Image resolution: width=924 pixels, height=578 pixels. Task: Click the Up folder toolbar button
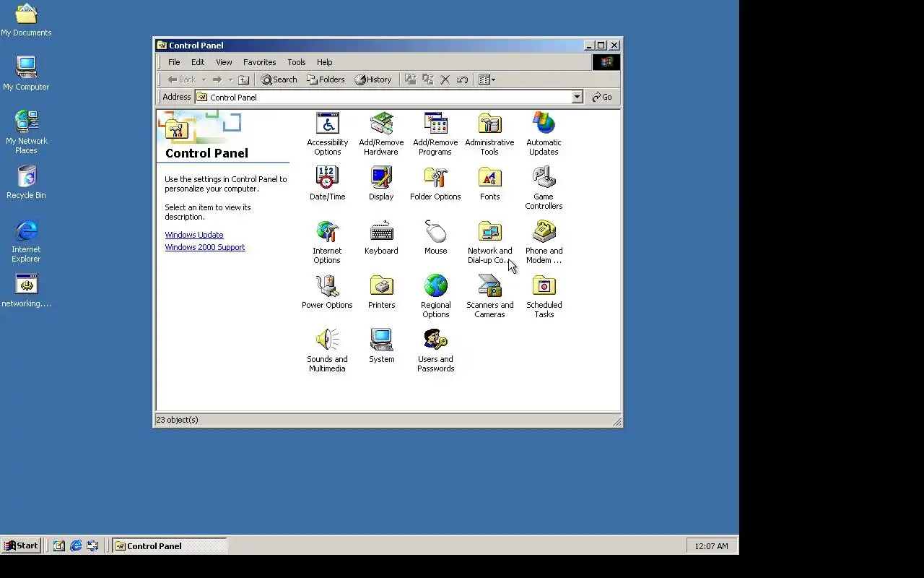pos(244,79)
